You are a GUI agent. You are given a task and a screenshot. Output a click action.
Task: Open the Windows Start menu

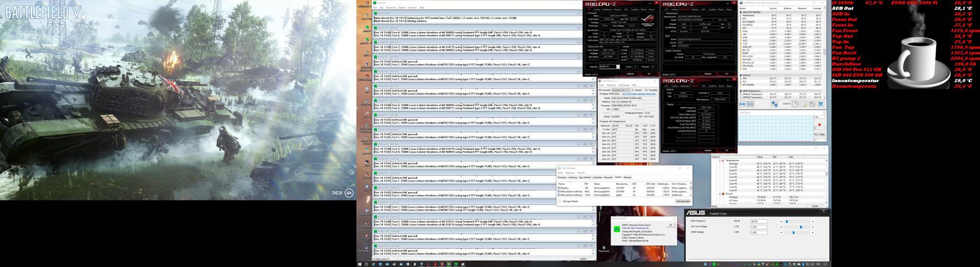point(359,264)
